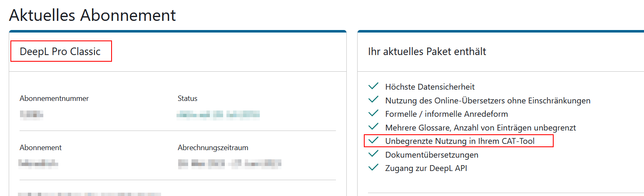Click the Status label
The image size is (644, 196).
pos(187,98)
